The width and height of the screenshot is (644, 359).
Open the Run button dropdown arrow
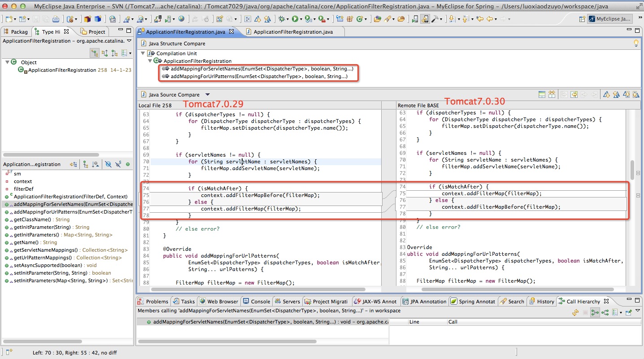click(x=300, y=19)
